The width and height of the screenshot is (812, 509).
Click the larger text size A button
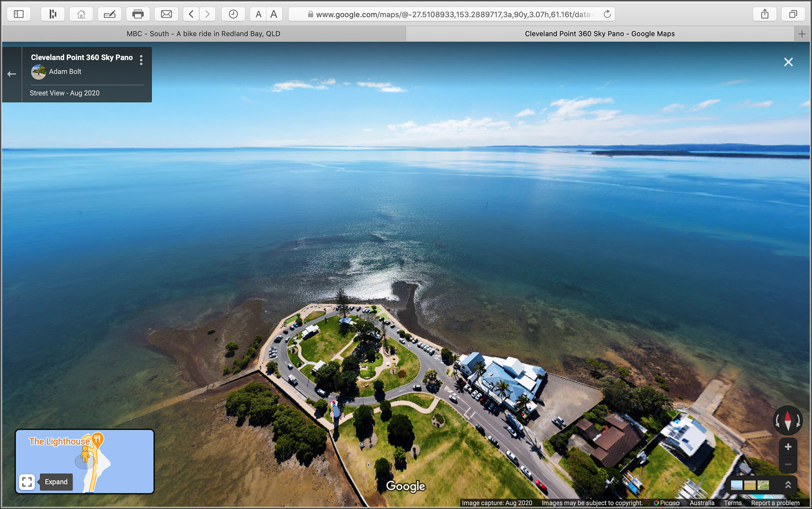click(274, 14)
